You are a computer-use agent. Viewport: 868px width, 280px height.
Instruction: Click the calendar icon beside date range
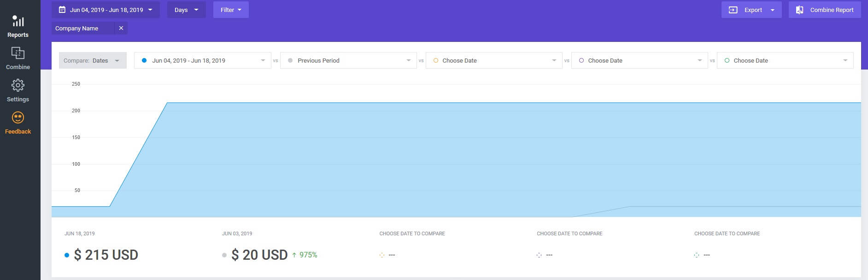62,10
